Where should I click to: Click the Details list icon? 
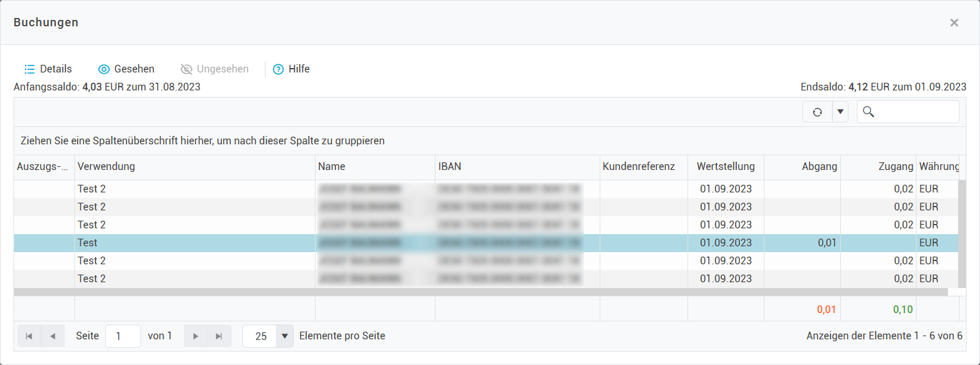pyautogui.click(x=30, y=69)
